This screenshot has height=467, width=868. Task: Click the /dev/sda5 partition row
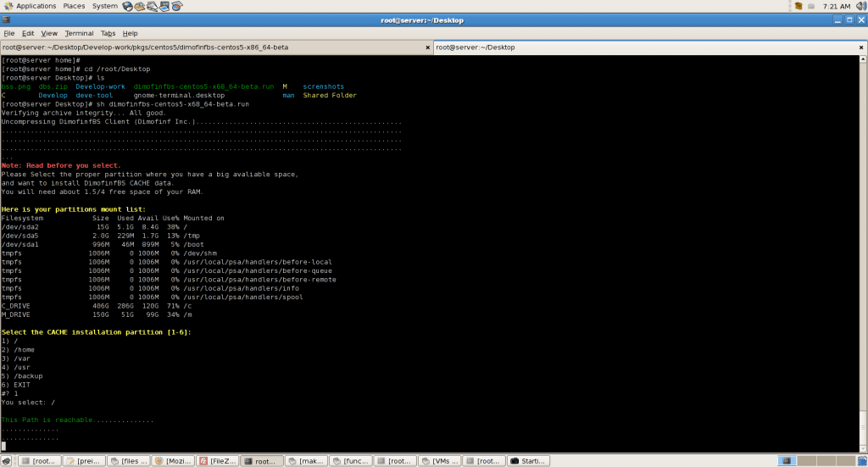[100, 236]
